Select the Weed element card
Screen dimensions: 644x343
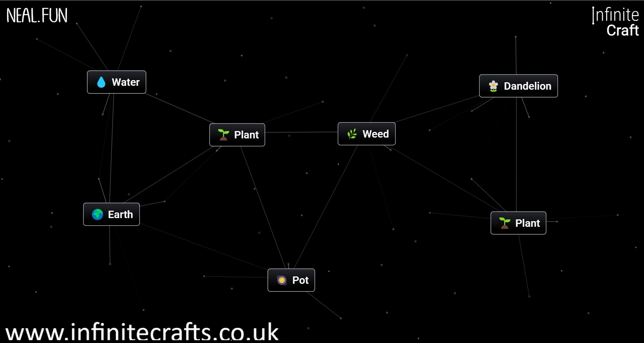click(366, 134)
